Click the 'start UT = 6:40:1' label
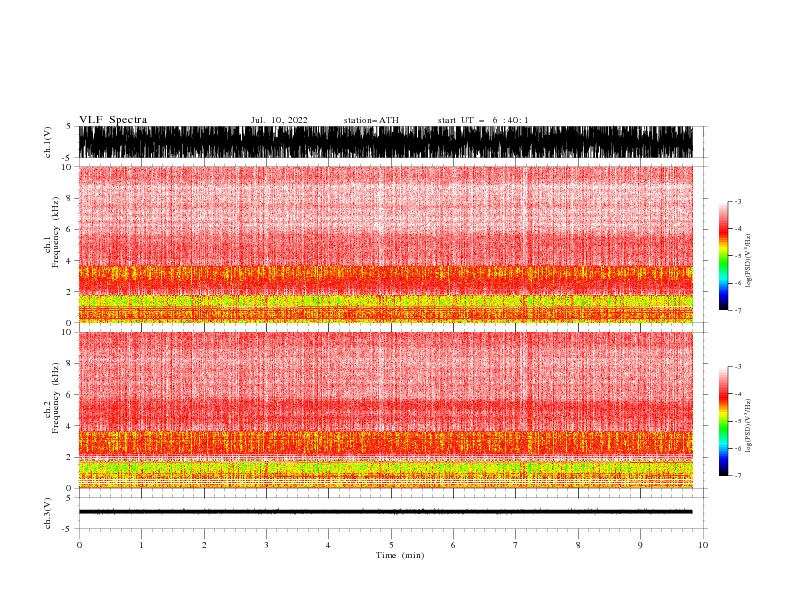 [483, 120]
